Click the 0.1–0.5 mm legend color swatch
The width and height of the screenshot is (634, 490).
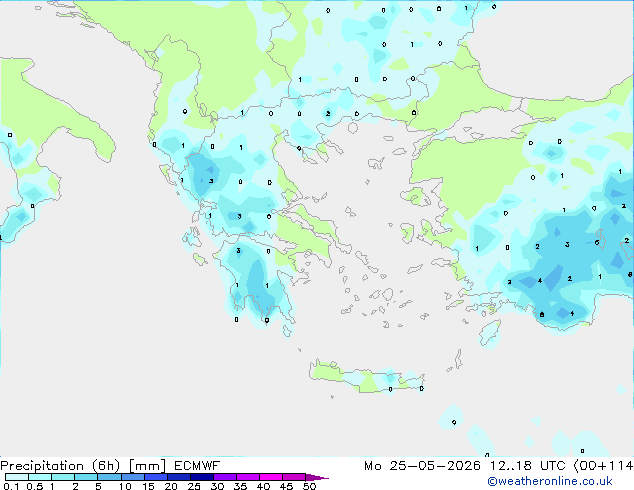point(17,477)
